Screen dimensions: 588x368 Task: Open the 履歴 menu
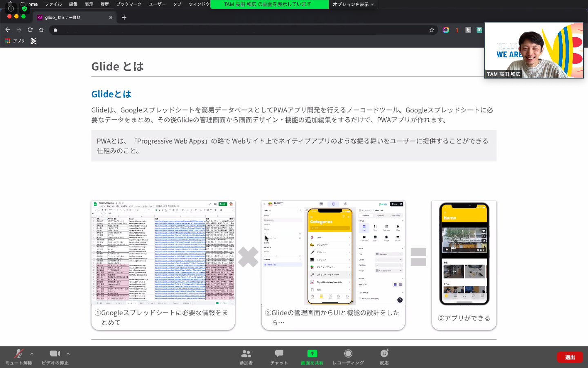point(105,4)
